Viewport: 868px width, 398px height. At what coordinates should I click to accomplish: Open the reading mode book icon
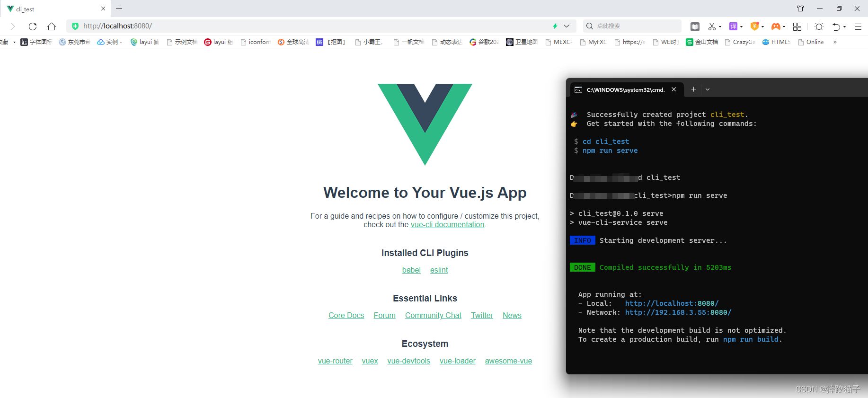pyautogui.click(x=695, y=27)
